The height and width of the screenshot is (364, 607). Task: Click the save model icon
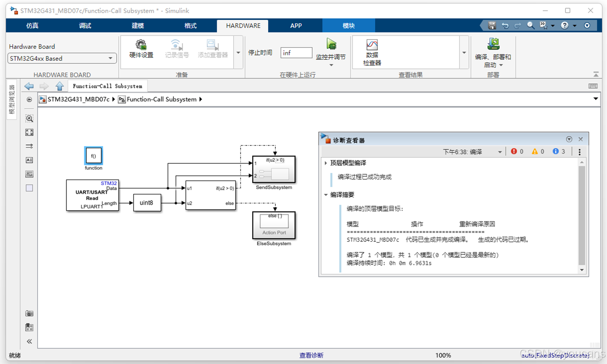point(492,25)
